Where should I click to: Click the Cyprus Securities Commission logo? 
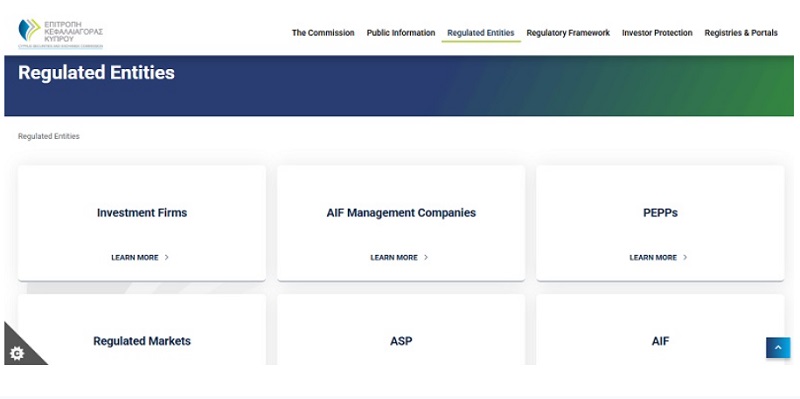pyautogui.click(x=60, y=34)
